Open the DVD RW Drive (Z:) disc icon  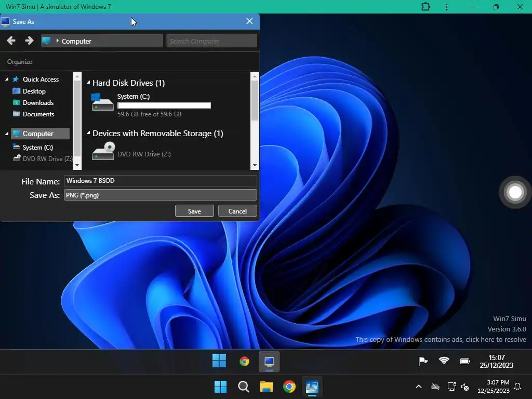click(x=103, y=151)
